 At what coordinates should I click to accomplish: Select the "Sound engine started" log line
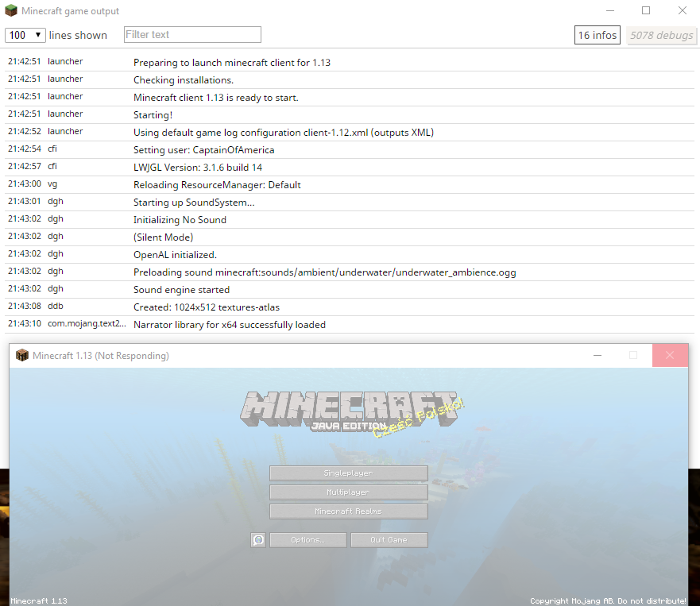tap(350, 289)
